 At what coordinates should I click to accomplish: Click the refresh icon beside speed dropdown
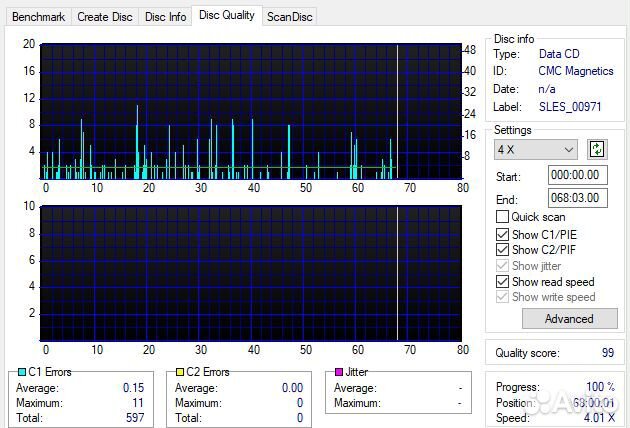597,149
